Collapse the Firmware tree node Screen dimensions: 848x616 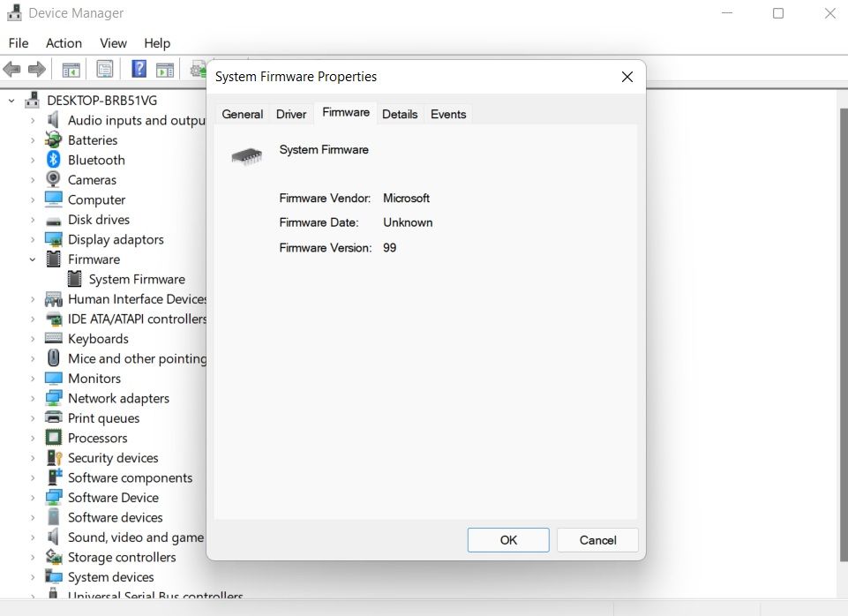pos(33,259)
